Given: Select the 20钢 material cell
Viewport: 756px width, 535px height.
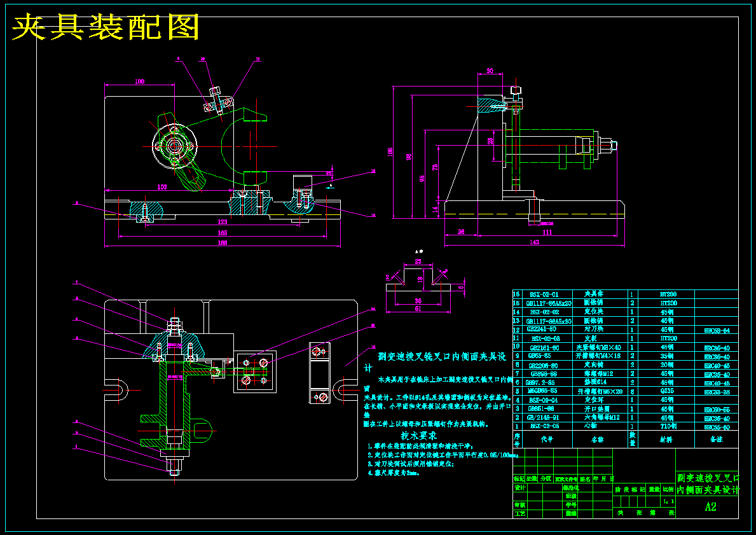Looking at the screenshot, I should [667, 365].
